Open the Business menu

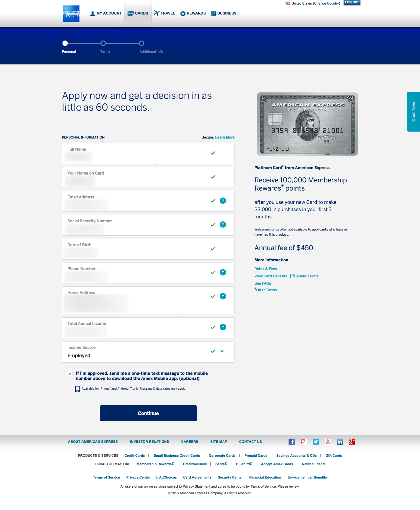224,13
